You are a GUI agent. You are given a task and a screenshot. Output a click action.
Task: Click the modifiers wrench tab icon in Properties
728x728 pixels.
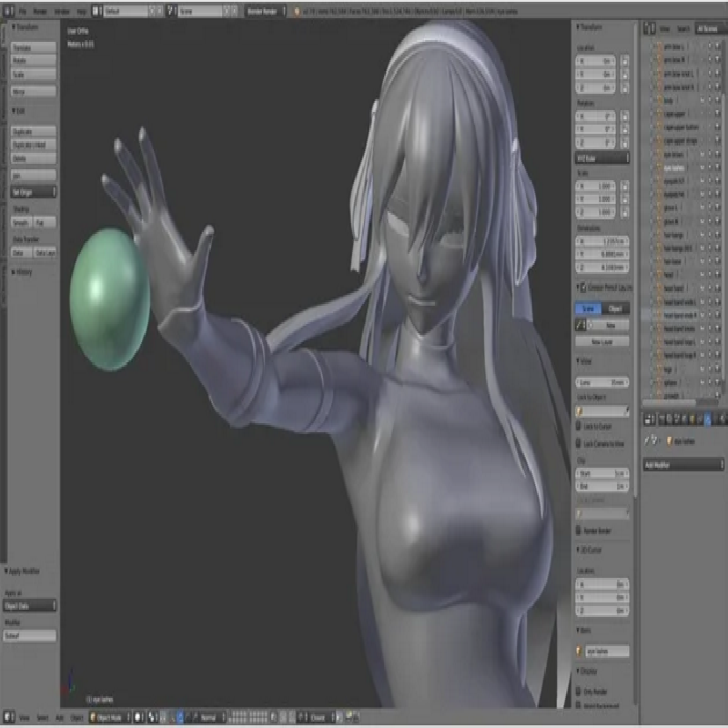coord(708,420)
